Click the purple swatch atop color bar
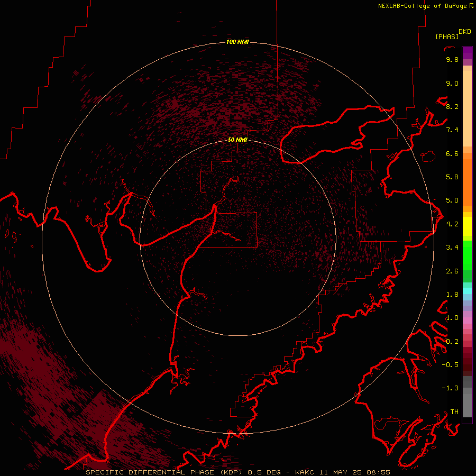 467,53
